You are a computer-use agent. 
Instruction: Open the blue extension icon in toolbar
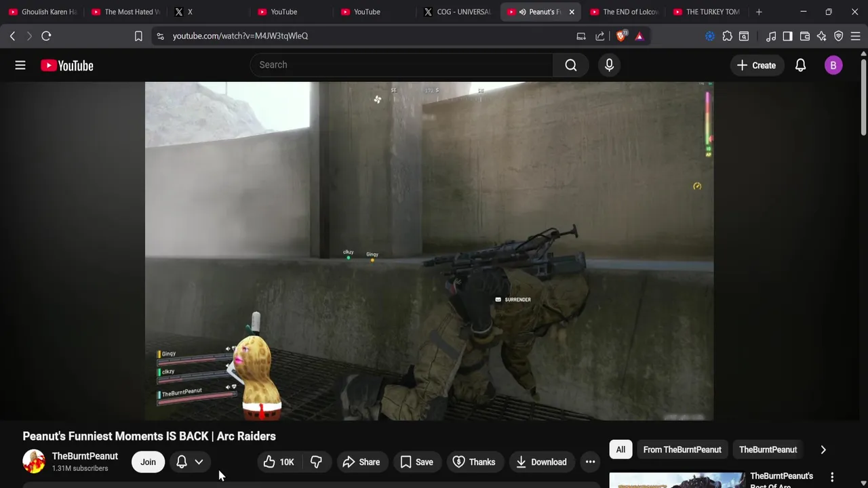point(710,36)
